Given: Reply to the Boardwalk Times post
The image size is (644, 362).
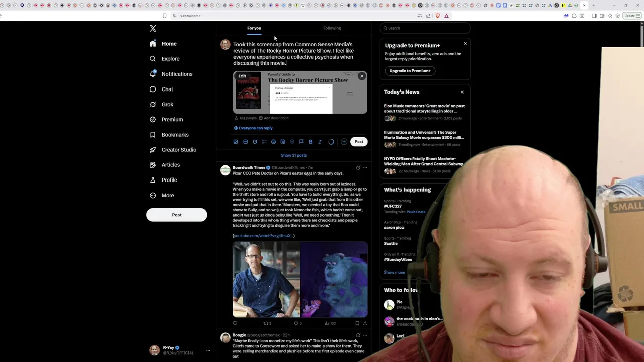Looking at the screenshot, I should 235,323.
